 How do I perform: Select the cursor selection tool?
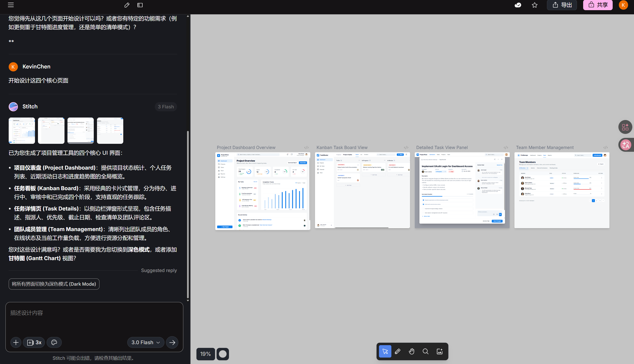[x=385, y=352]
